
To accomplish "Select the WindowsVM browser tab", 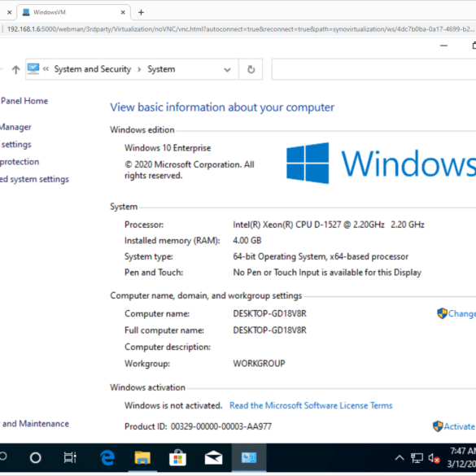I will coord(73,12).
